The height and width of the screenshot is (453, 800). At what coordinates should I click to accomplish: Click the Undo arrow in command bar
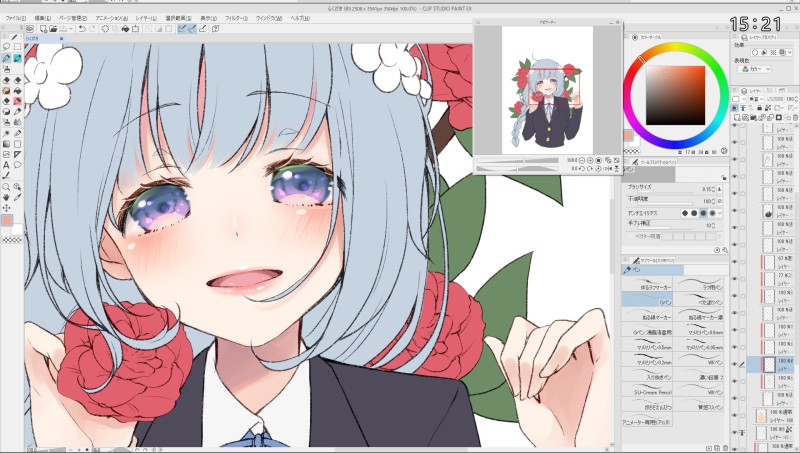click(x=82, y=29)
